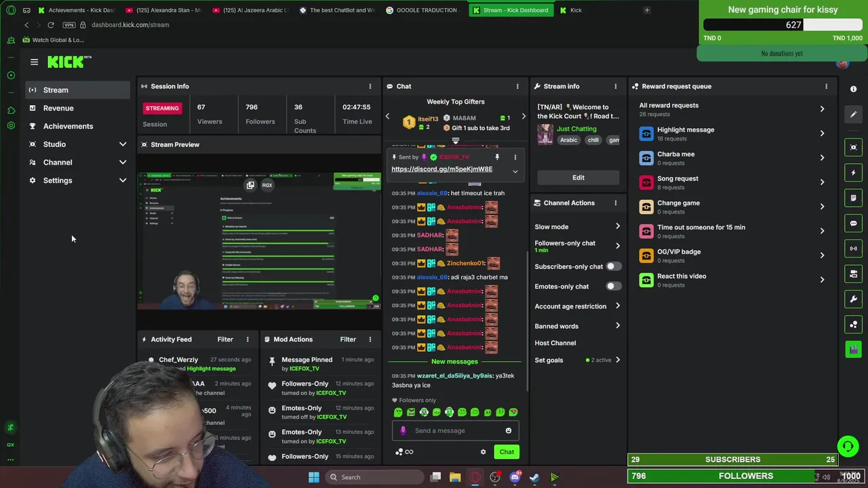868x488 pixels.
Task: Open Song request reward requests
Action: [734, 182]
